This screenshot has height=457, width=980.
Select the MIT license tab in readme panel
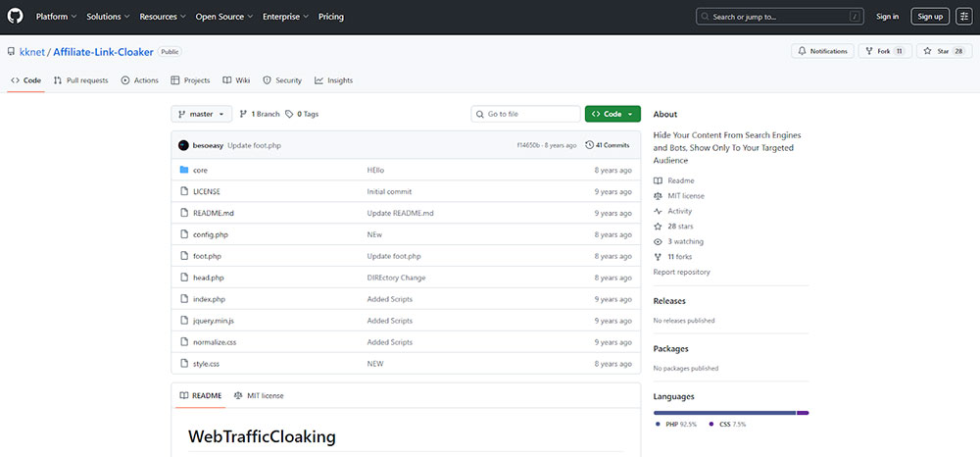(x=259, y=396)
